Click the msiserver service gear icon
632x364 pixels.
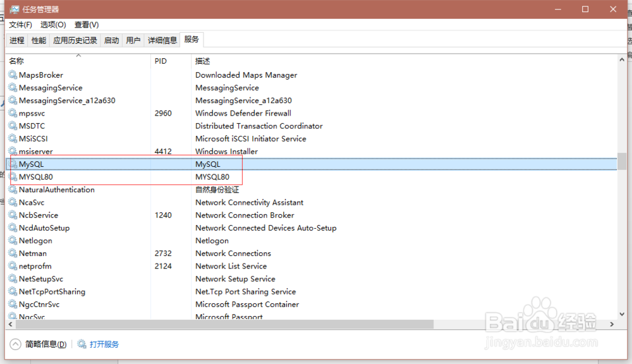tap(13, 151)
